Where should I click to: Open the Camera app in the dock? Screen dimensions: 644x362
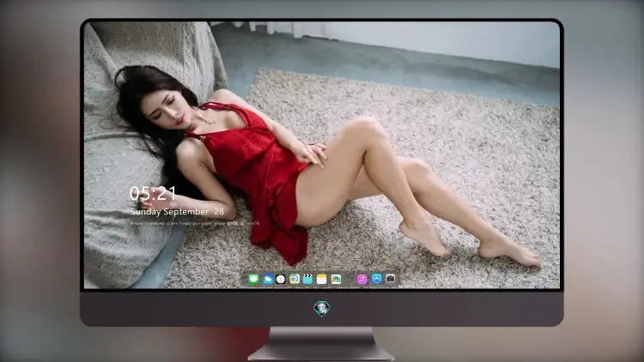(391, 279)
